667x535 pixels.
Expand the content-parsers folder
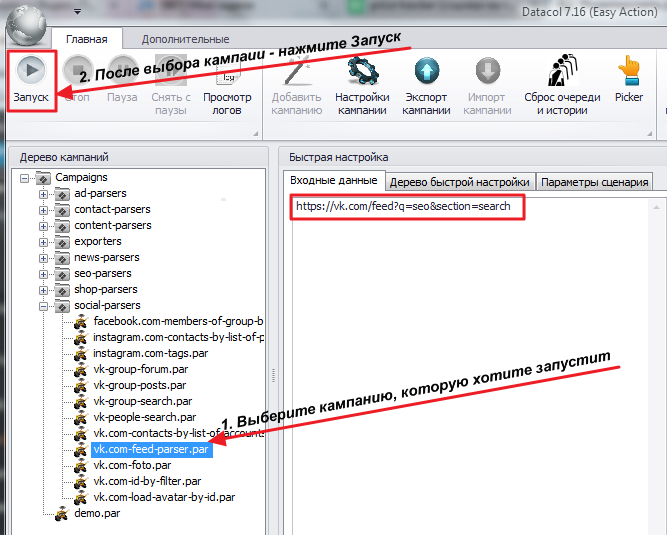(x=43, y=226)
